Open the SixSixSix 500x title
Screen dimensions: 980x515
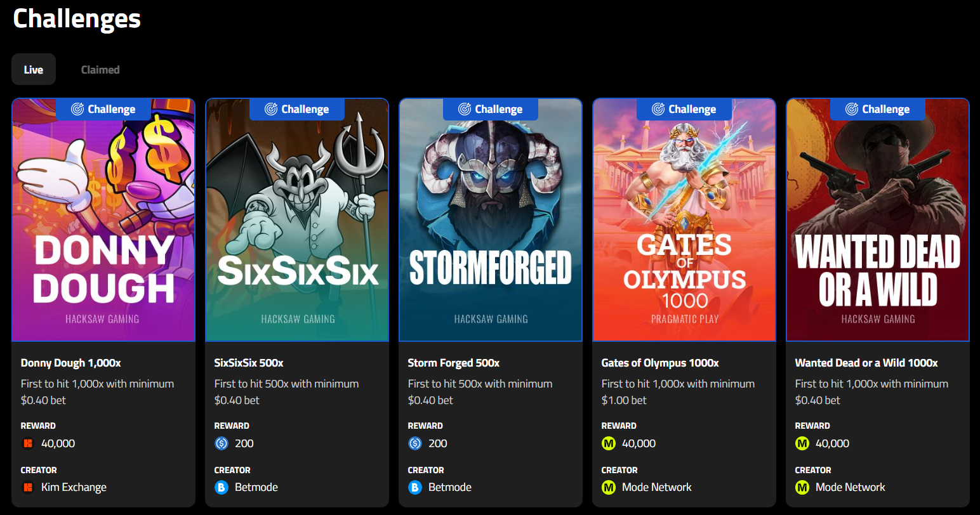249,363
